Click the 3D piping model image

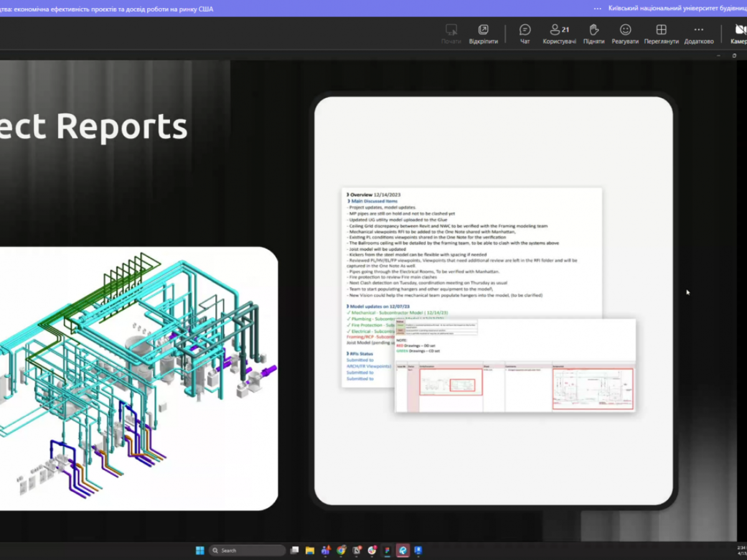coord(138,378)
